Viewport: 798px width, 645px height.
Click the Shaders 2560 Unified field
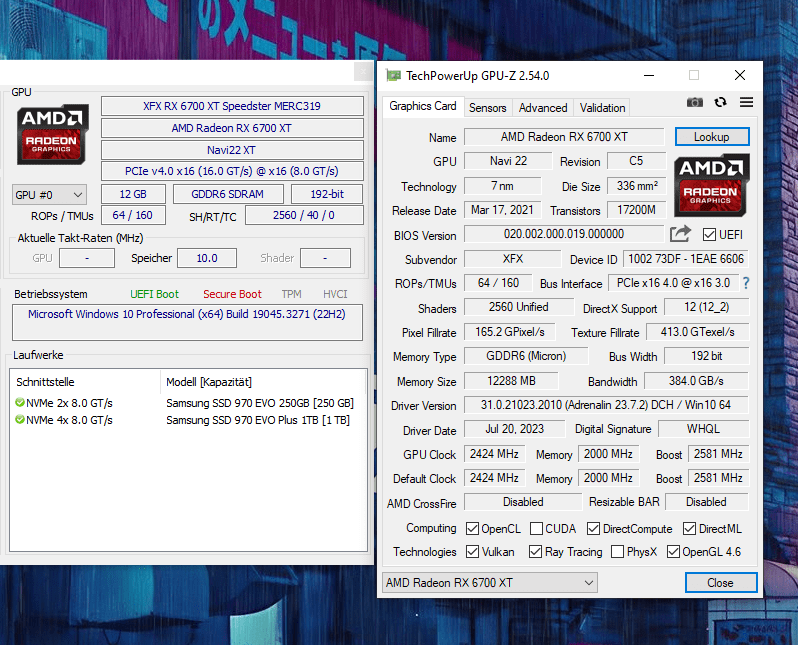519,307
